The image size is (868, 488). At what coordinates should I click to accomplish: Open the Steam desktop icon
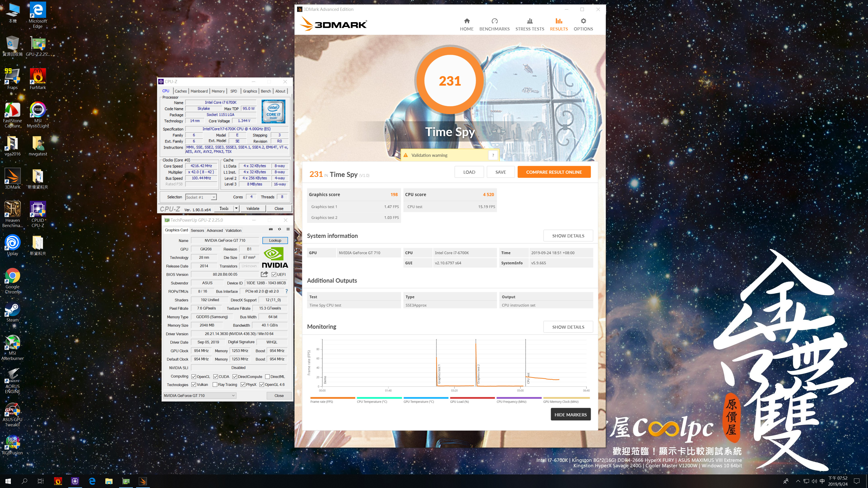(x=12, y=312)
